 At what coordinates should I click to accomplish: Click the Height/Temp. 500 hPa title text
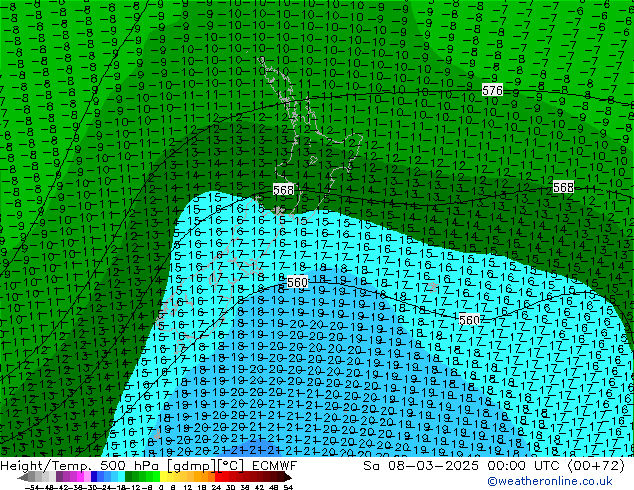pos(80,466)
